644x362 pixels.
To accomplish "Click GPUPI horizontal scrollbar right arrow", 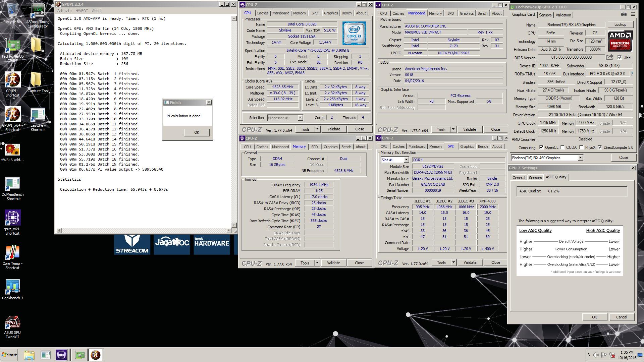I will click(229, 231).
